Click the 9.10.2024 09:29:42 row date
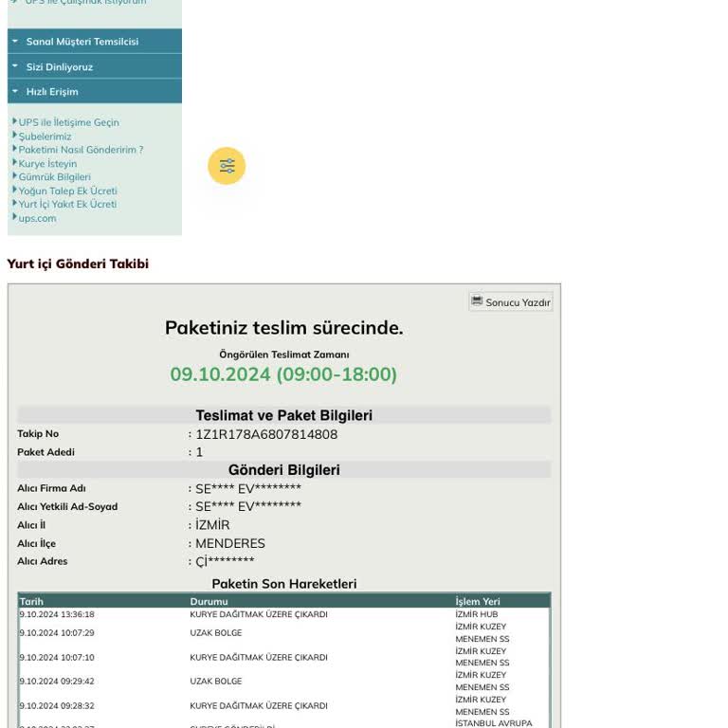728x728 pixels. (57, 682)
